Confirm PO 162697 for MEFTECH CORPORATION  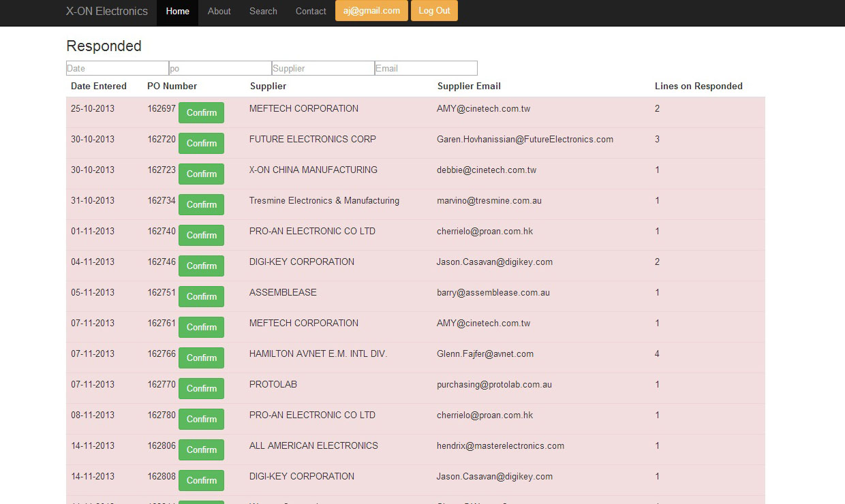[201, 112]
